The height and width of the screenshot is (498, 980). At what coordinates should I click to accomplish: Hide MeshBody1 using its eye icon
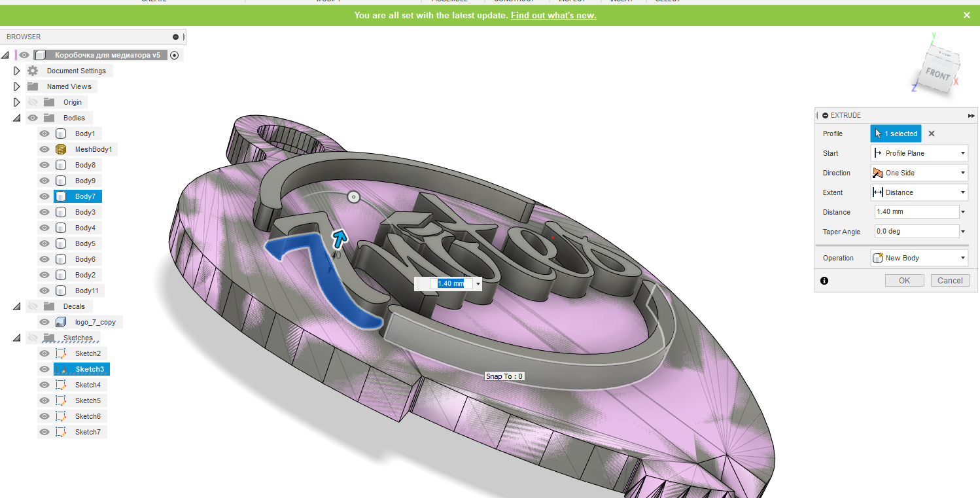44,149
